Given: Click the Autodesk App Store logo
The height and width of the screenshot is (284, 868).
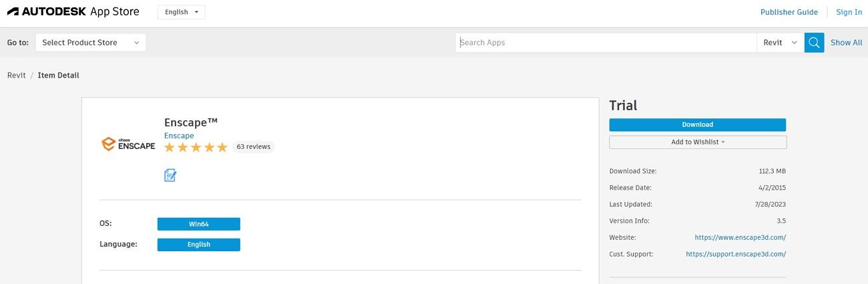Looking at the screenshot, I should point(73,12).
